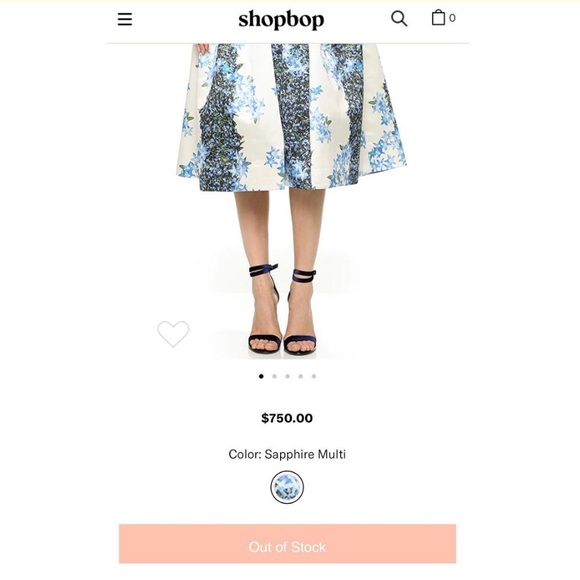Click the Sapphire Multi color name text
This screenshot has width=580, height=580.
(x=305, y=454)
